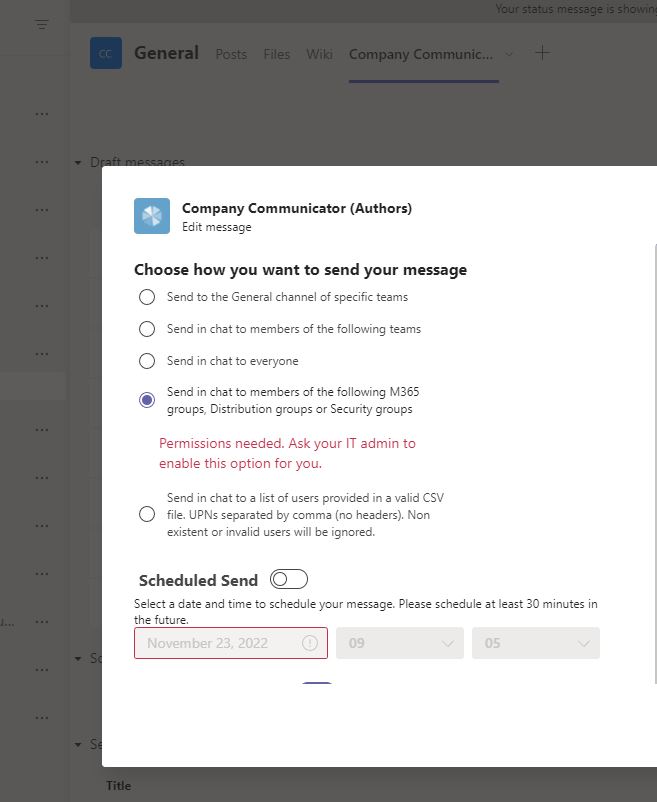The width and height of the screenshot is (657, 802).
Task: Click the filter icon in the top left corner
Action: coord(41,24)
